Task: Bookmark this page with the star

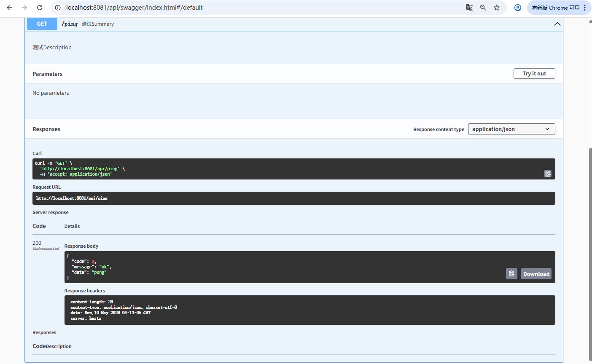Action: coord(497,8)
